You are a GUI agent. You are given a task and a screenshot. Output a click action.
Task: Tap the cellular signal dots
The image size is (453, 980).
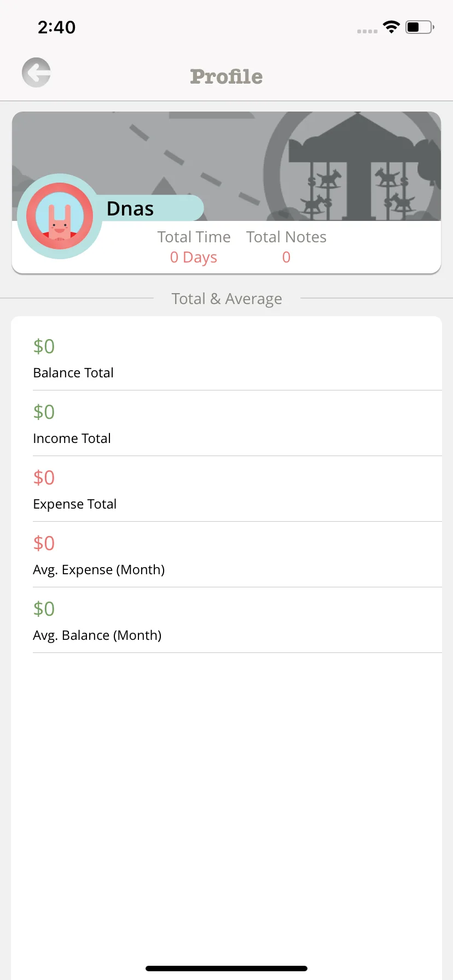tap(367, 31)
